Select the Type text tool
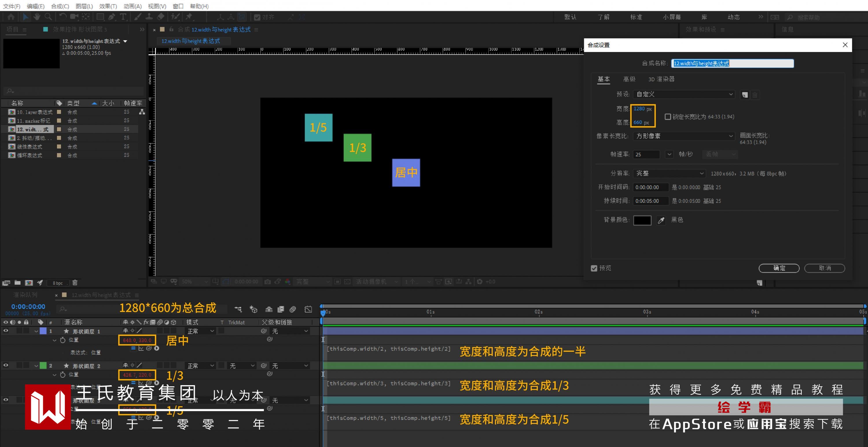The height and width of the screenshot is (447, 868). tap(123, 17)
